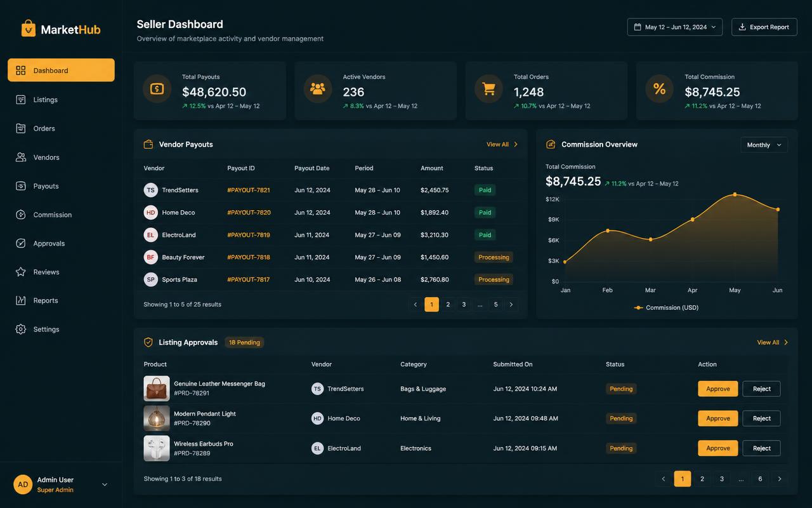Approve the Wireless Earbuds Pro listing

click(718, 448)
